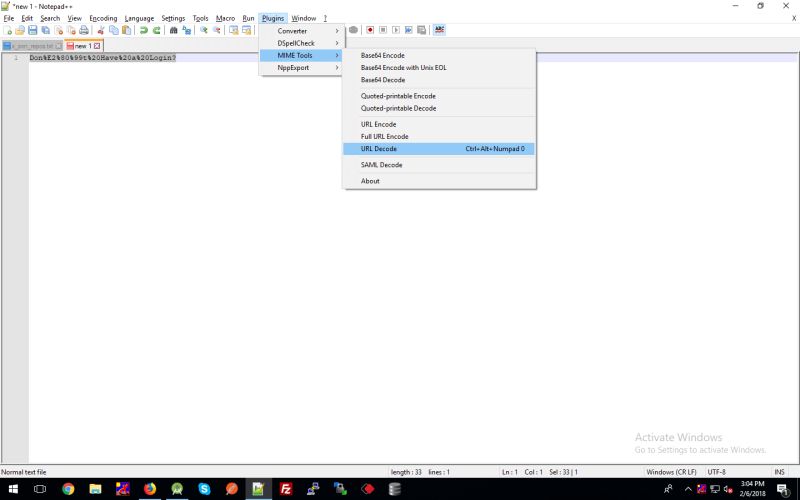Open Find with the binoculars icon
800x500 pixels.
[173, 30]
